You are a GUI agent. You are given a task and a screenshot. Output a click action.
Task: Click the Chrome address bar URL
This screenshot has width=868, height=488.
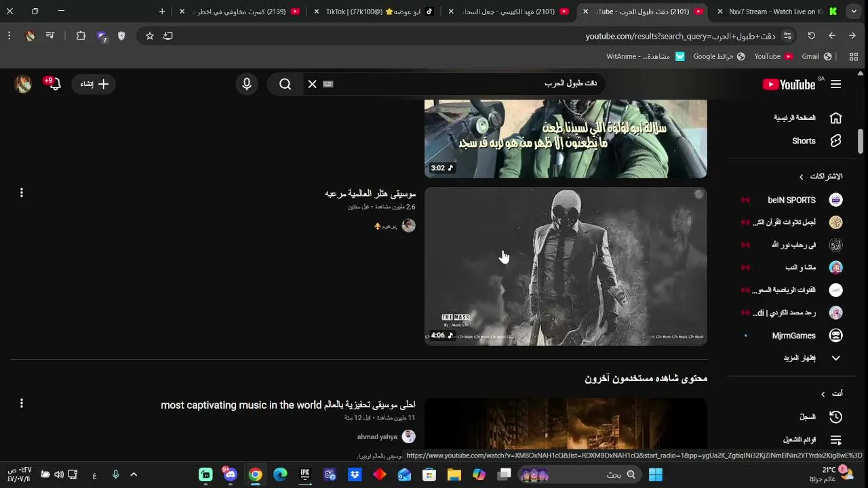(680, 36)
